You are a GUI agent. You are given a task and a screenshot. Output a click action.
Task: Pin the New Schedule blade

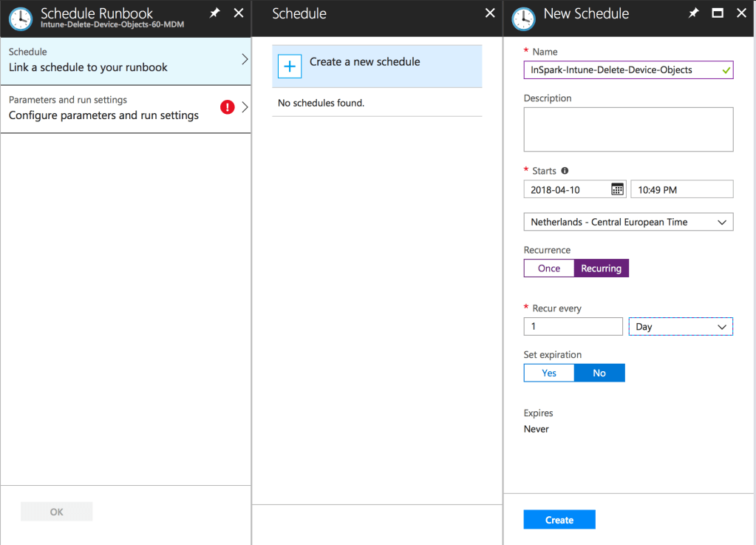(x=693, y=13)
